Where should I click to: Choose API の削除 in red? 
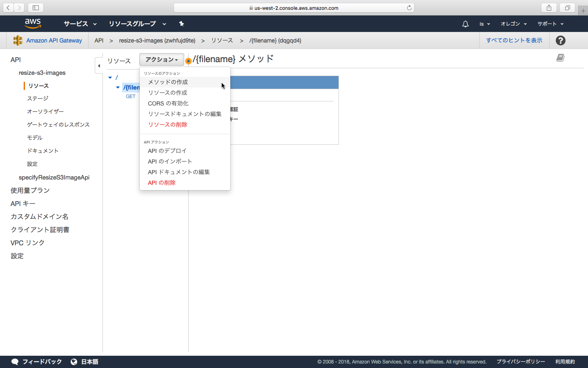(185, 183)
